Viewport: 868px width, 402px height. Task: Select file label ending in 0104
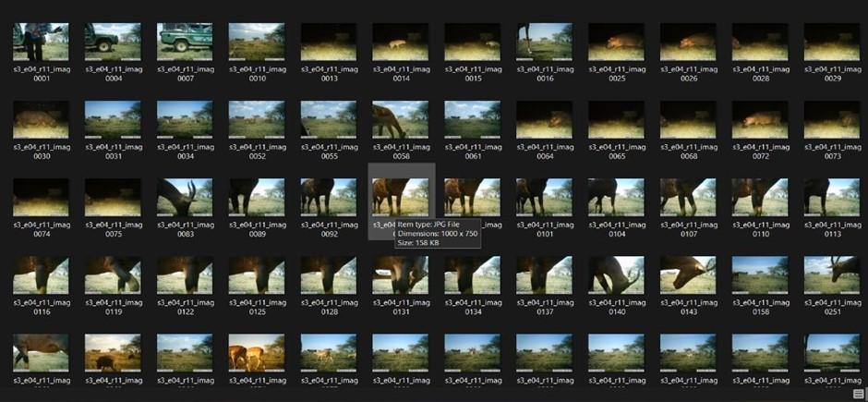click(617, 229)
